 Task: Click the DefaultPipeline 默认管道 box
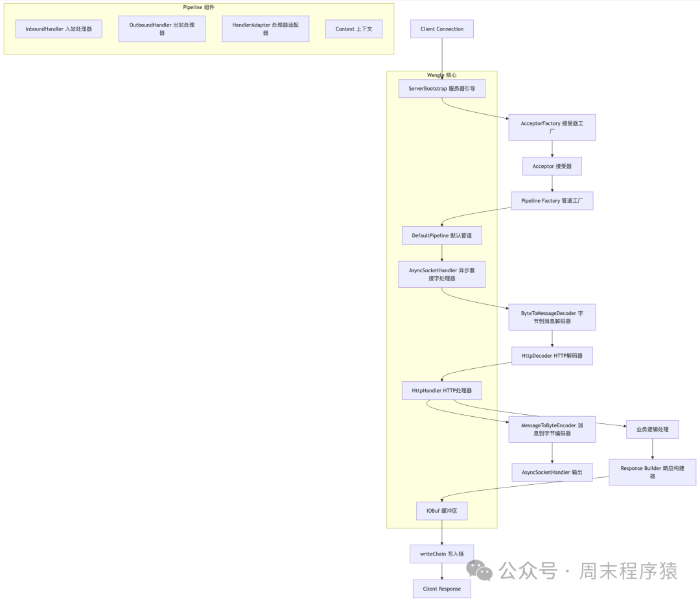(442, 235)
